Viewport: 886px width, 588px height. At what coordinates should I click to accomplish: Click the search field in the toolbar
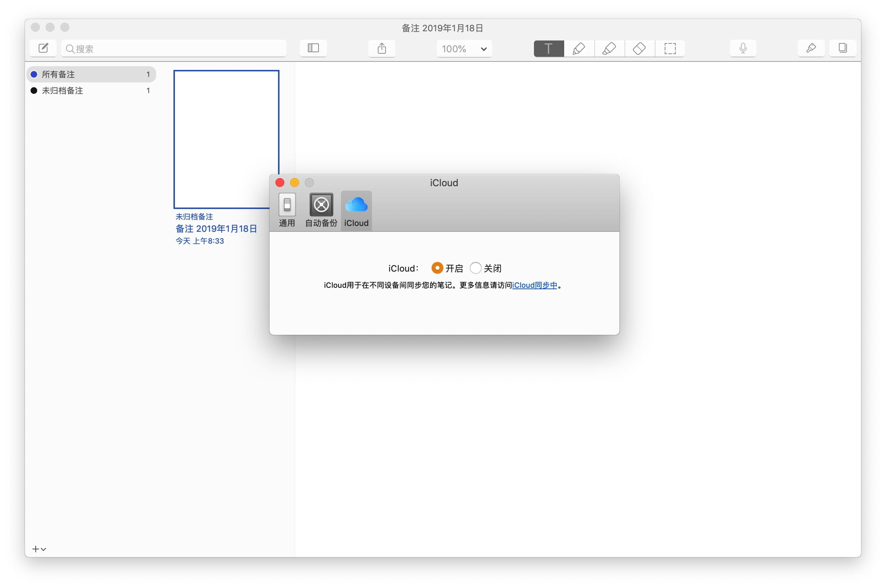tap(174, 48)
